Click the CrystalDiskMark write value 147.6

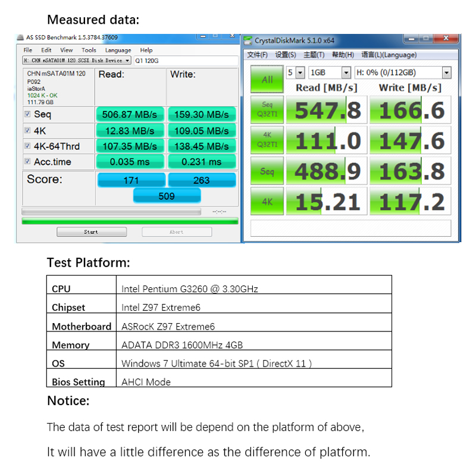(x=411, y=140)
